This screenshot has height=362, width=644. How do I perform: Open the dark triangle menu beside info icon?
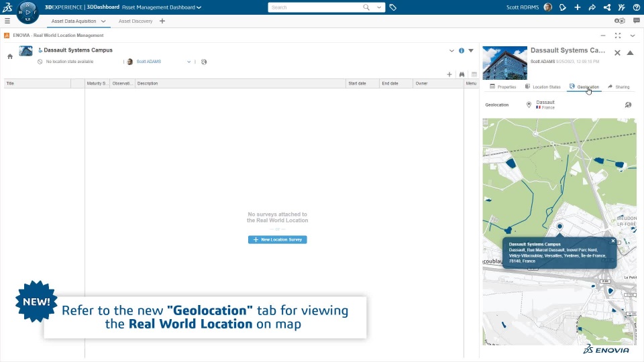(471, 50)
